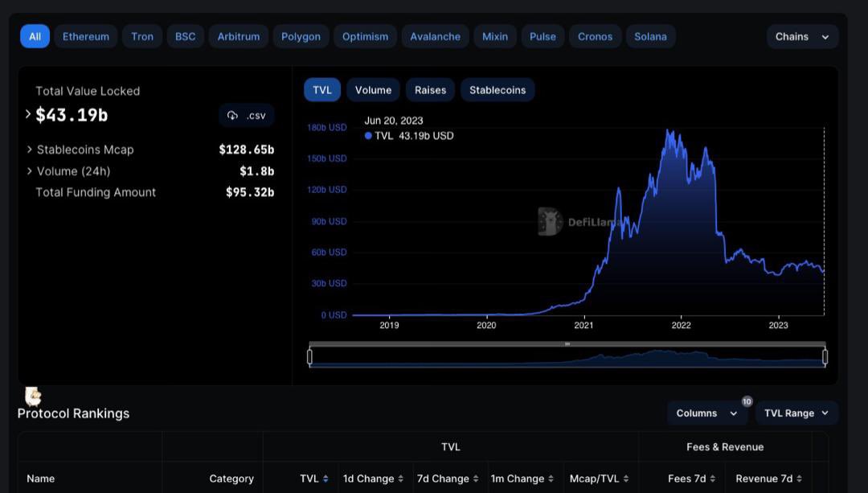
Task: Filter by Arbitrum chain
Action: coord(239,36)
